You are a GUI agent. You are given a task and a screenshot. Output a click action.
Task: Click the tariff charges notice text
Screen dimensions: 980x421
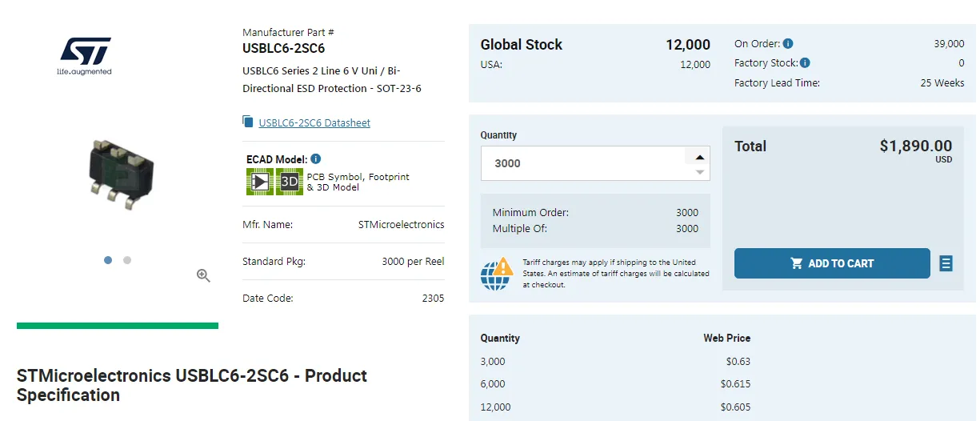pos(616,274)
